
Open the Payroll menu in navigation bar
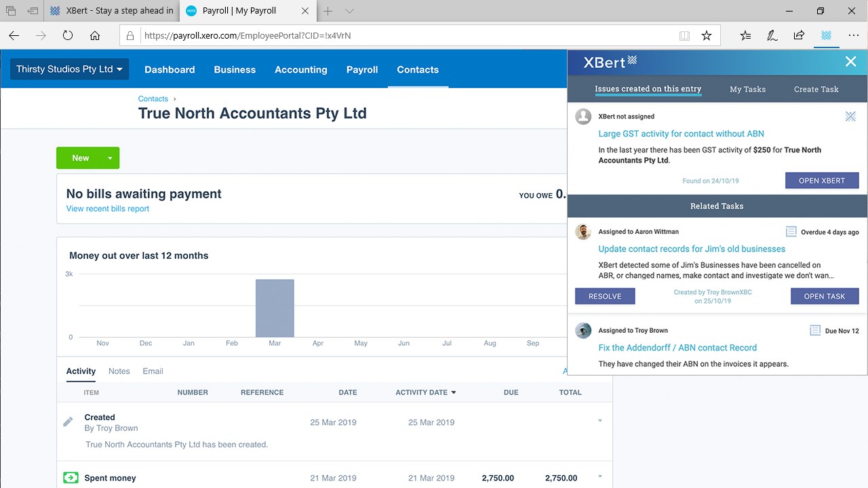point(362,70)
